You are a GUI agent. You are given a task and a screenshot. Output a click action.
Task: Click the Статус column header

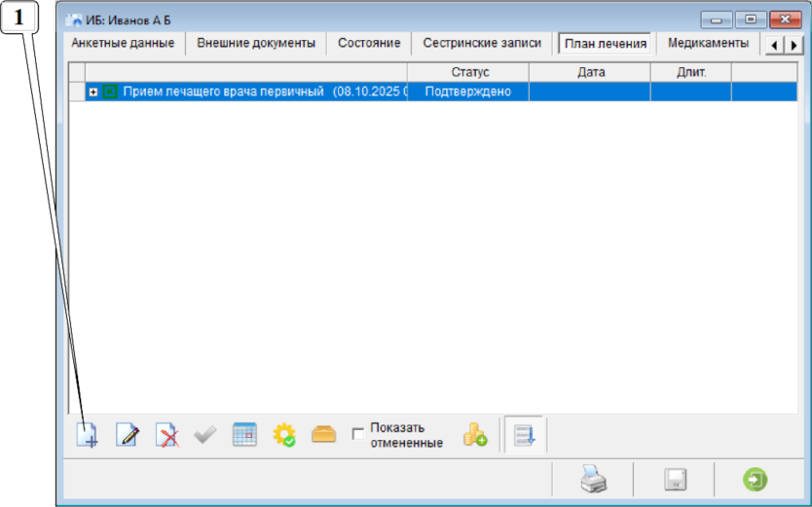point(469,72)
